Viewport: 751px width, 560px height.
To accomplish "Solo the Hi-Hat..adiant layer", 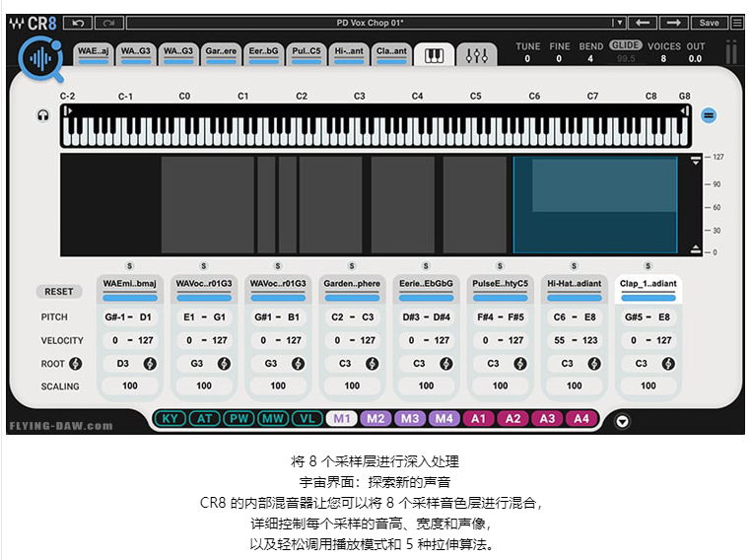I will pyautogui.click(x=574, y=266).
